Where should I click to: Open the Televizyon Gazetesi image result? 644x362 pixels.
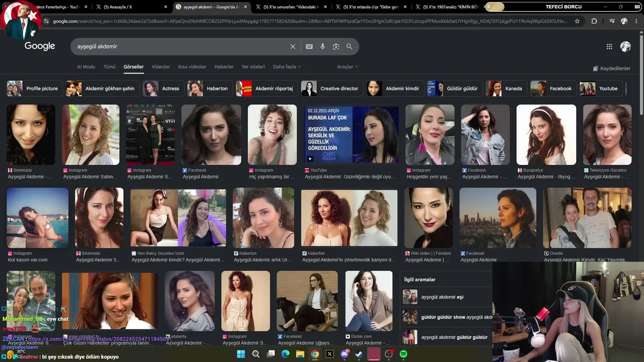tap(607, 135)
